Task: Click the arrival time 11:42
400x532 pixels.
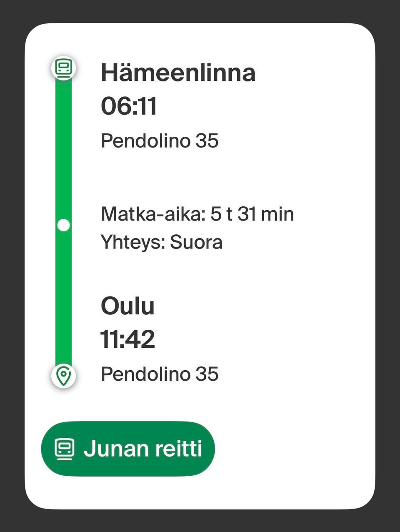Action: tap(127, 339)
